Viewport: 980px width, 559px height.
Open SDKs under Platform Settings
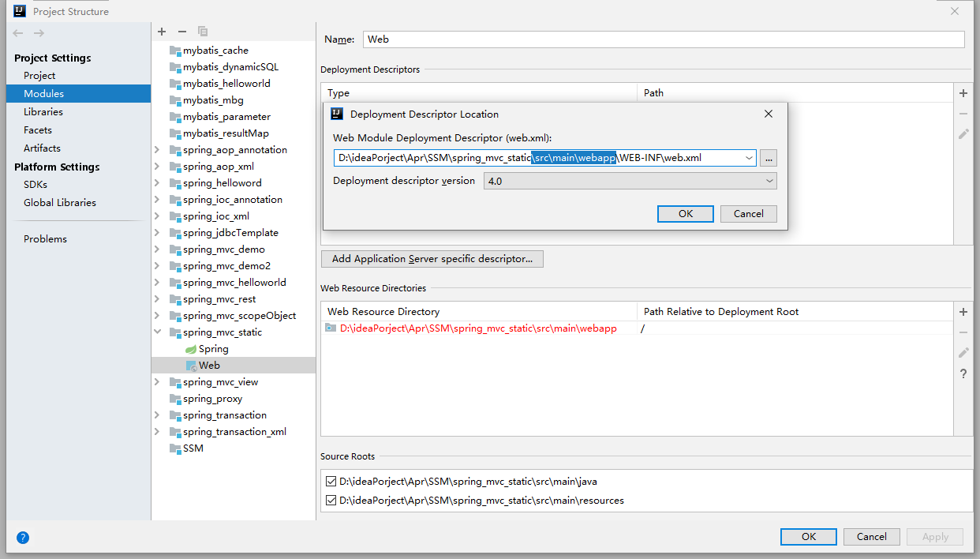click(x=36, y=185)
